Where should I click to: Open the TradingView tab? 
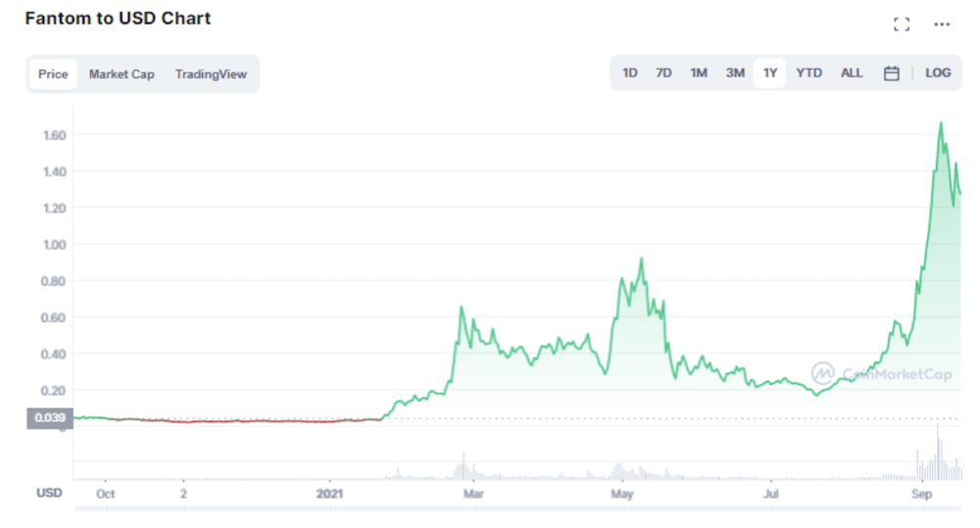[x=211, y=74]
